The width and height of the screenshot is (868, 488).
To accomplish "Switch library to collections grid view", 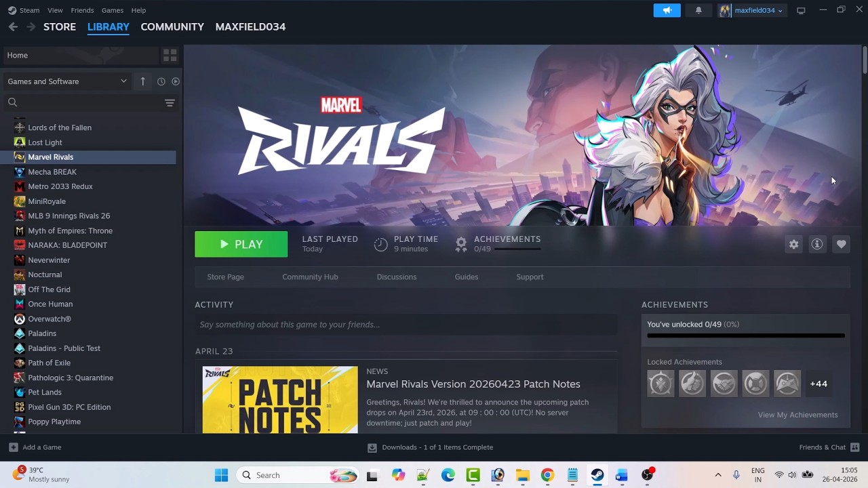I will coord(170,55).
